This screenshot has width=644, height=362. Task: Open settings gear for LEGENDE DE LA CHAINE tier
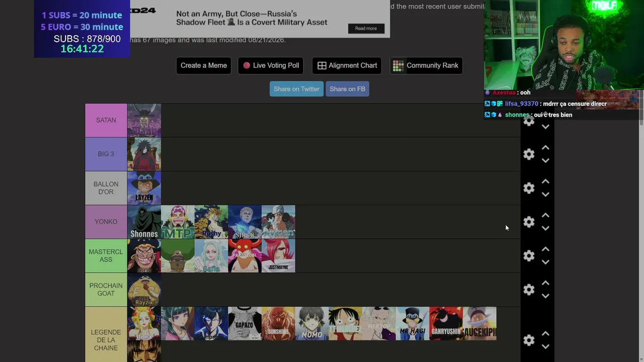point(529,340)
